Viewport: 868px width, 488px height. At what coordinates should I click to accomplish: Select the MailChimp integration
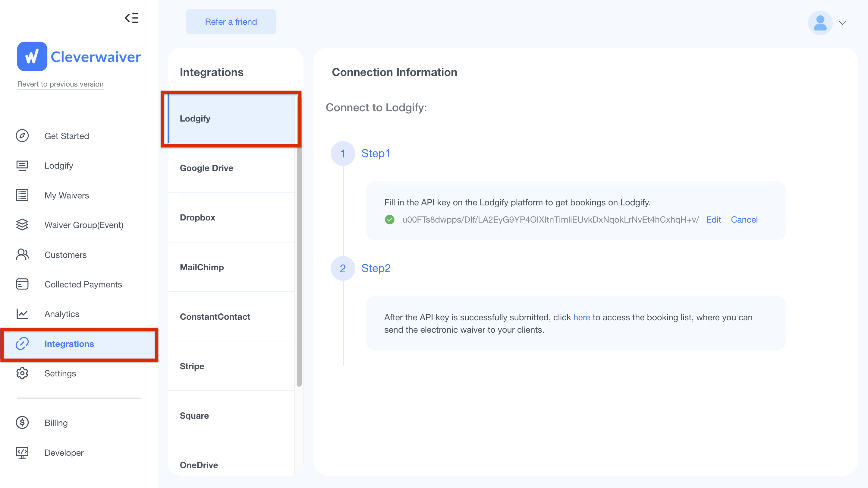click(202, 267)
